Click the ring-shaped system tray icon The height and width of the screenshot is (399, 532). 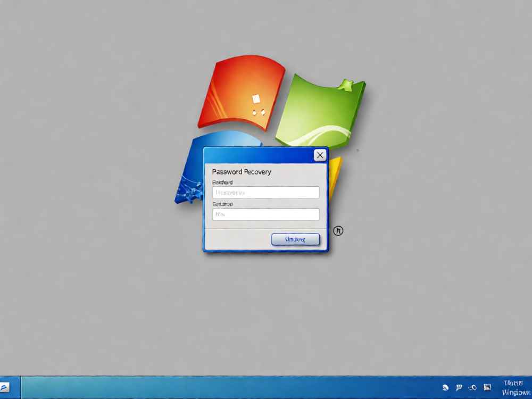click(472, 387)
